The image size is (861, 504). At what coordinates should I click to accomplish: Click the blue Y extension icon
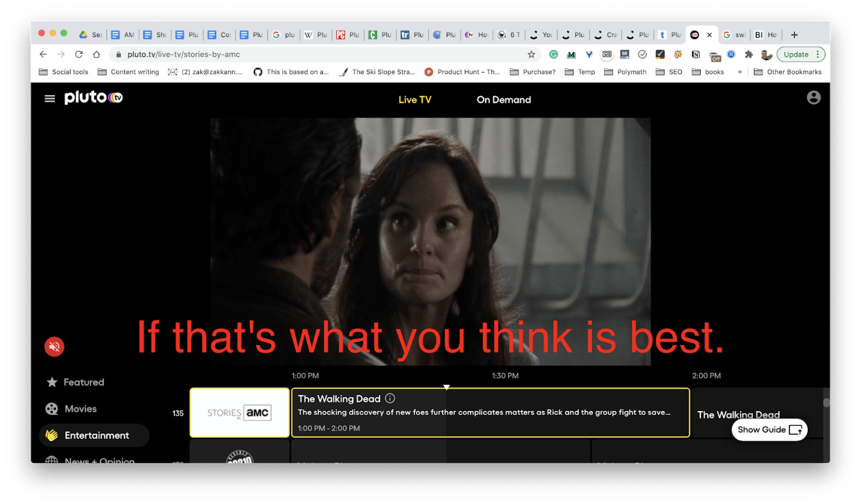589,54
